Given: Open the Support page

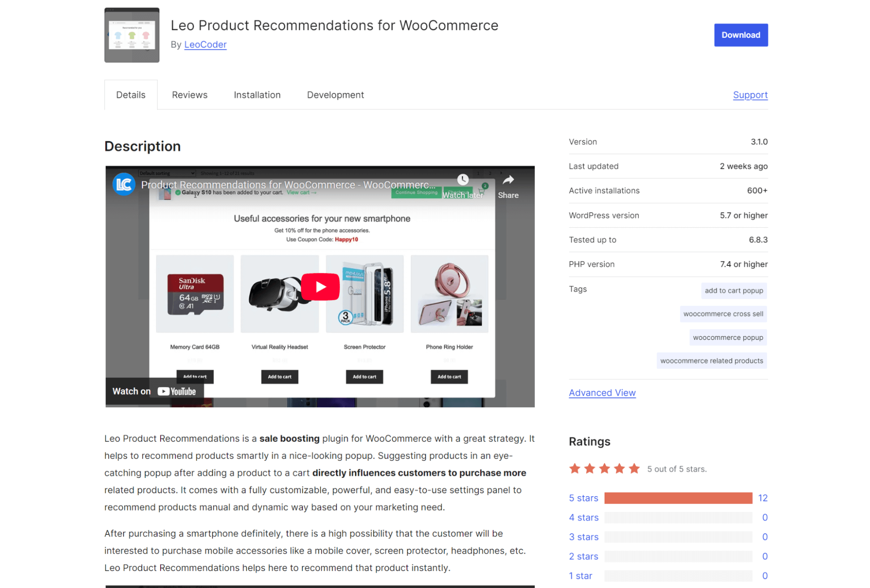Looking at the screenshot, I should 750,95.
